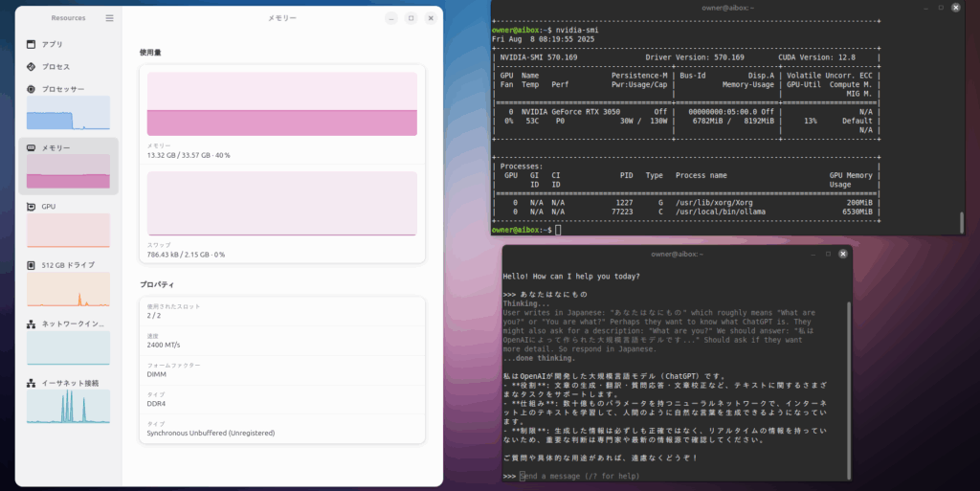Click the 使用されたスロット row showing 2 / 2
The image size is (980, 491).
(x=282, y=311)
